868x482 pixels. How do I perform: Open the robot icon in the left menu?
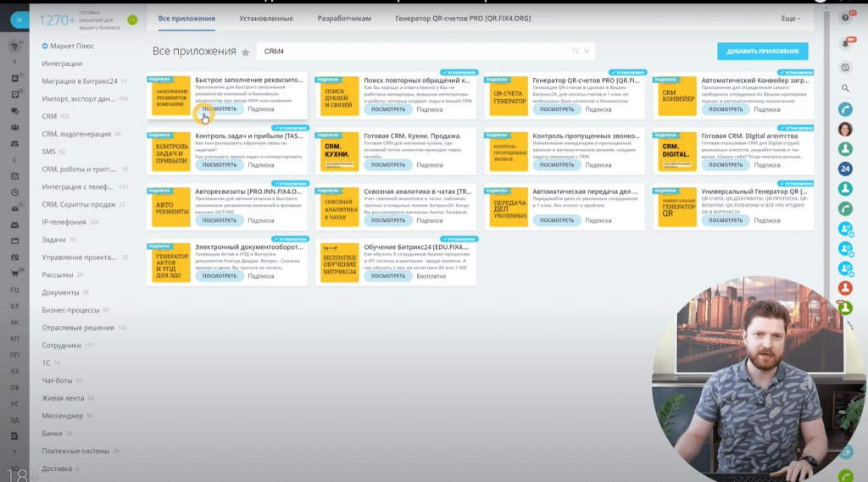[x=15, y=224]
